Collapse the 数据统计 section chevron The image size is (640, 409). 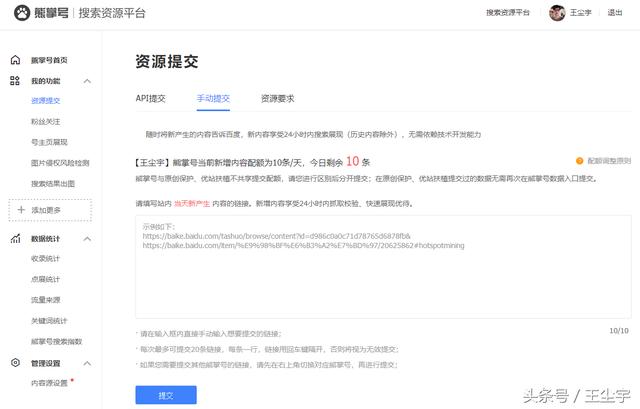[x=87, y=239]
